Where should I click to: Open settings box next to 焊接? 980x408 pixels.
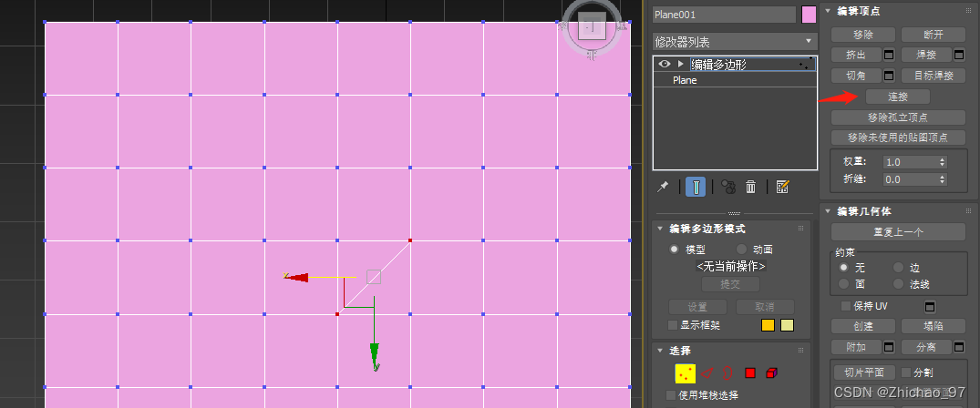[959, 55]
